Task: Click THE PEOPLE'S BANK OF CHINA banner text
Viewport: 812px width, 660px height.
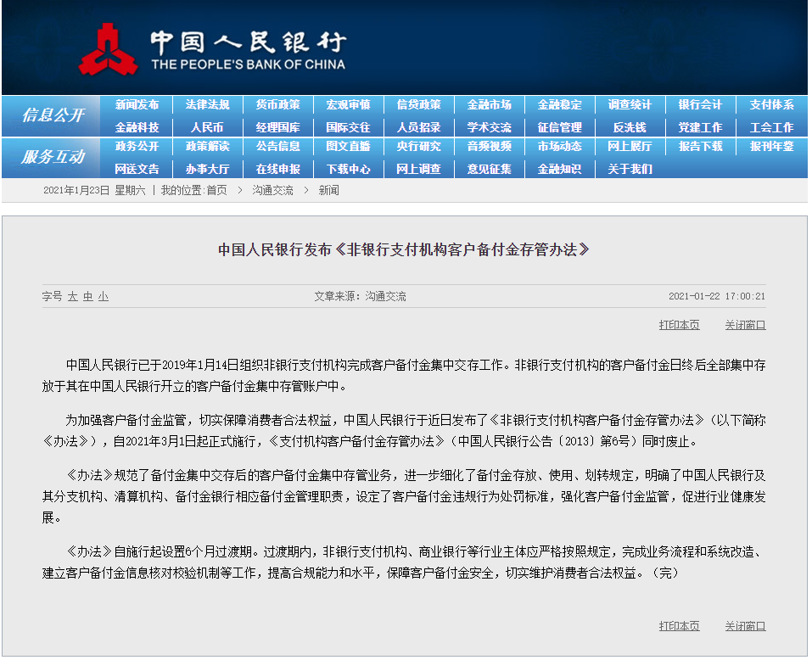Action: (x=248, y=64)
